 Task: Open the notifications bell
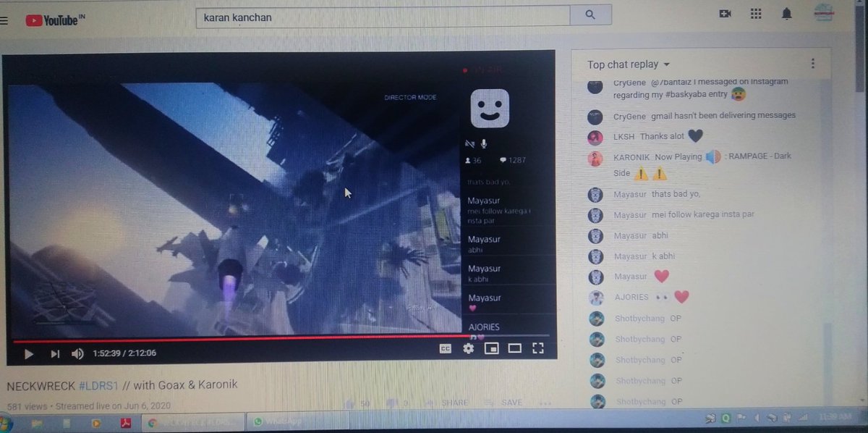[x=787, y=14]
